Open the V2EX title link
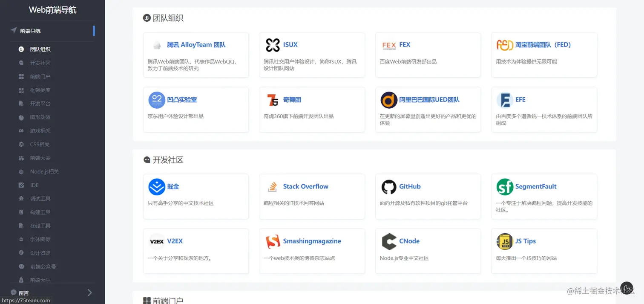644x304 pixels. pyautogui.click(x=175, y=241)
